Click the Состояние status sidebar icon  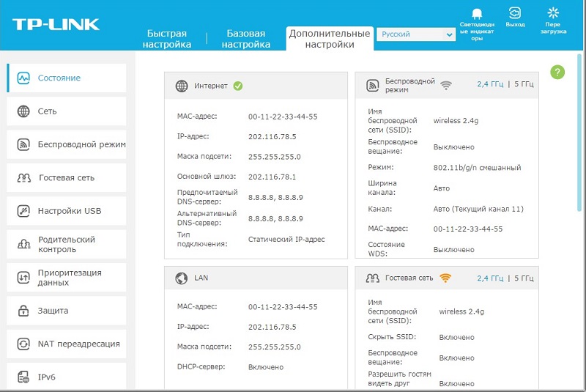(x=23, y=78)
